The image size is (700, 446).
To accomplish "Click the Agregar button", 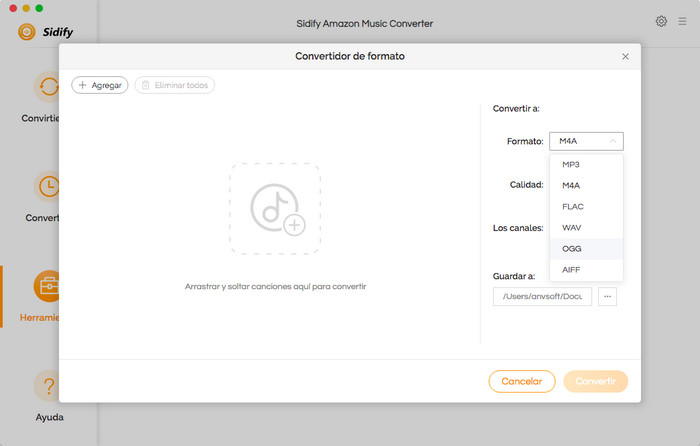I will tap(100, 85).
